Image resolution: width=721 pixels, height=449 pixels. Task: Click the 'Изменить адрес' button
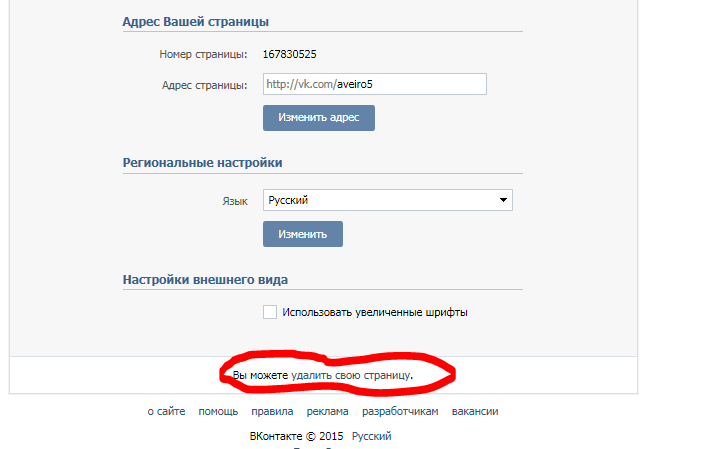319,118
